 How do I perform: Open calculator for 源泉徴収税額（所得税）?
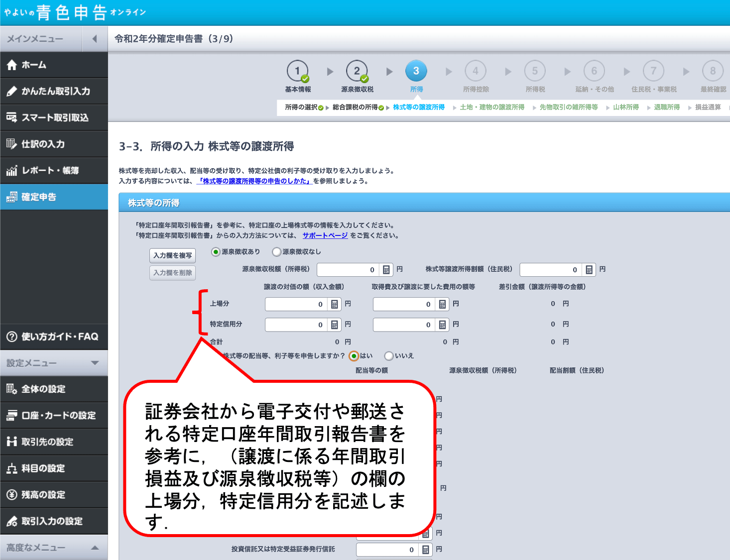(x=386, y=270)
